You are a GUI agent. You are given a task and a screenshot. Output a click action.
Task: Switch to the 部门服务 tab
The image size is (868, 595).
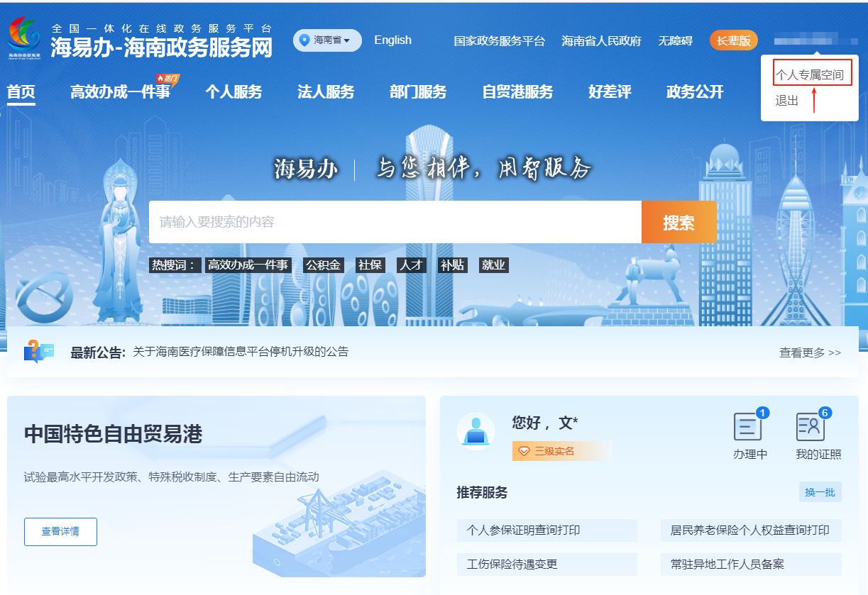(418, 92)
